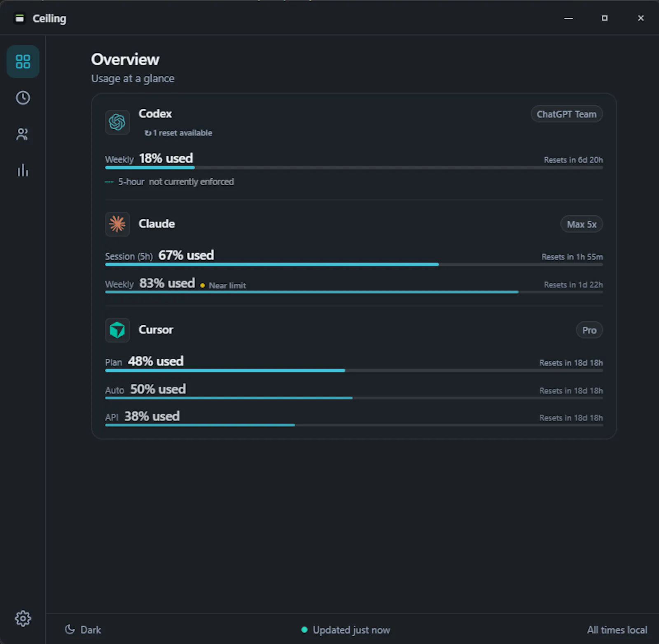659x644 pixels.
Task: Click '1 reset available' under Codex
Action: [178, 133]
